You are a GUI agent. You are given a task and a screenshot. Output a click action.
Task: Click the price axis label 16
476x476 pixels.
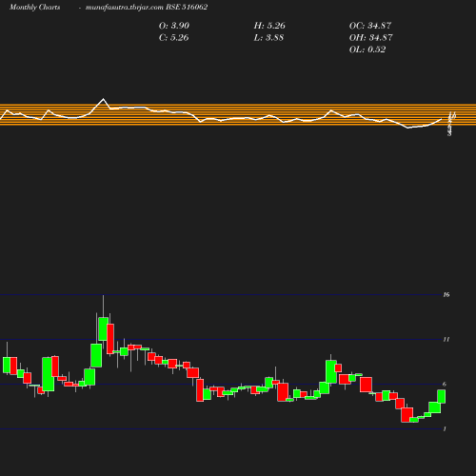[446, 295]
